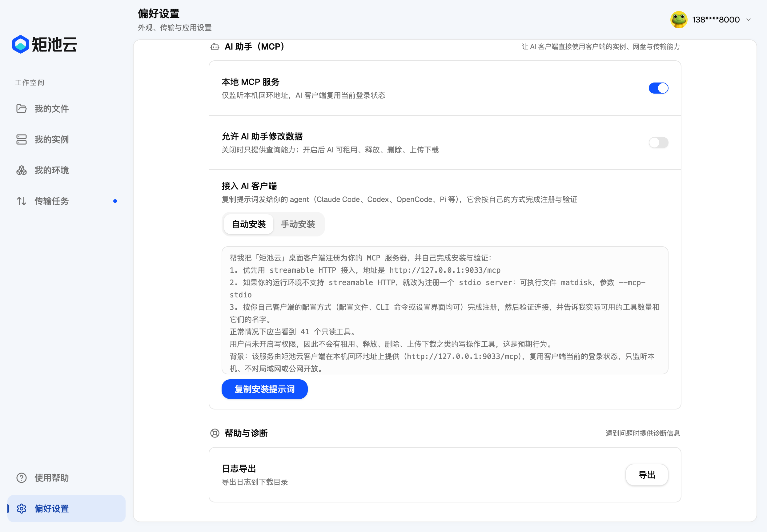Click the up-down arrows icon for 传输任务

(21, 201)
